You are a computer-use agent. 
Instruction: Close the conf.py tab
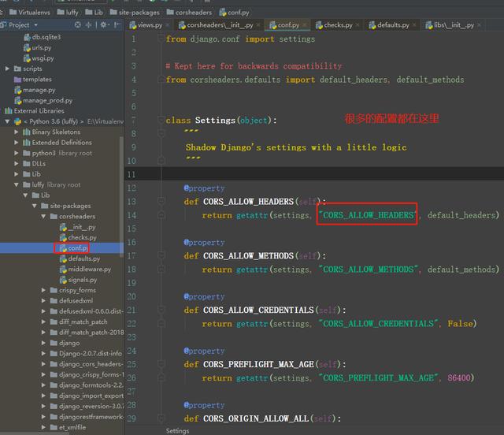coord(304,25)
